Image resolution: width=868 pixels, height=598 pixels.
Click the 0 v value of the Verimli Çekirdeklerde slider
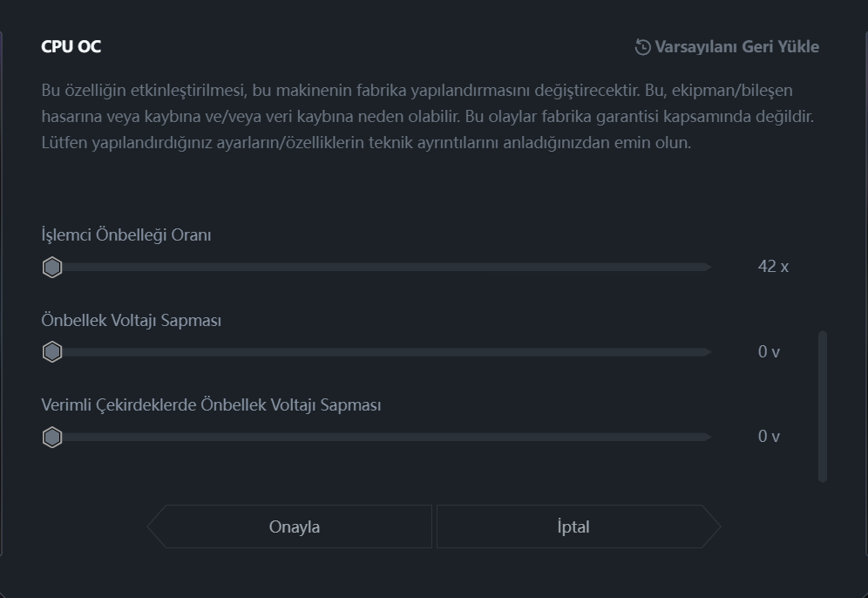coord(769,437)
